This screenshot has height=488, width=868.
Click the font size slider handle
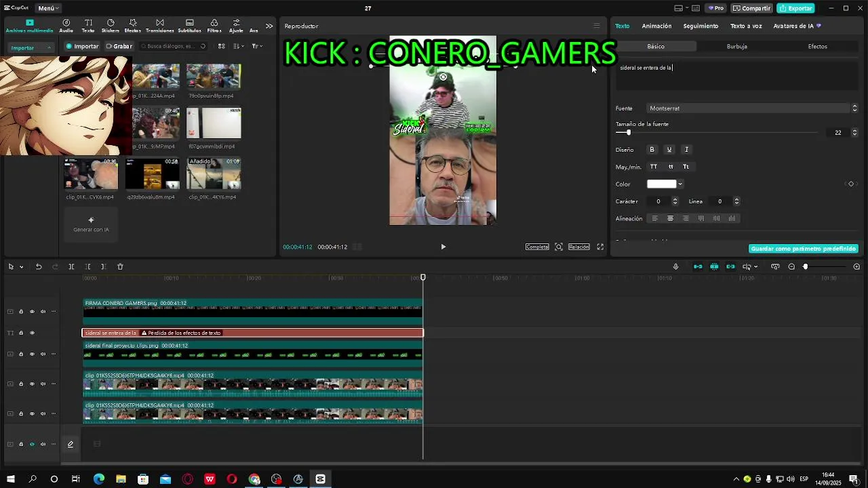tap(629, 133)
